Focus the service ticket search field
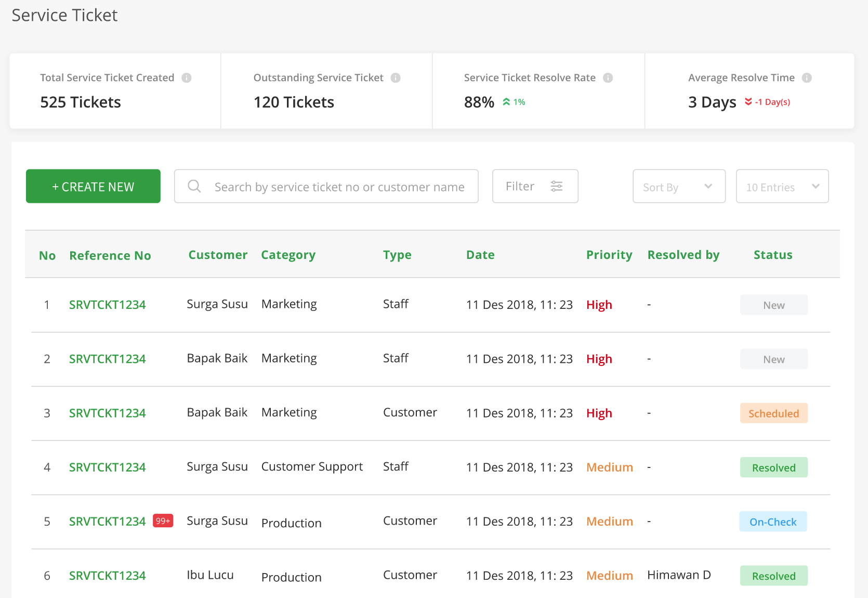 (326, 186)
